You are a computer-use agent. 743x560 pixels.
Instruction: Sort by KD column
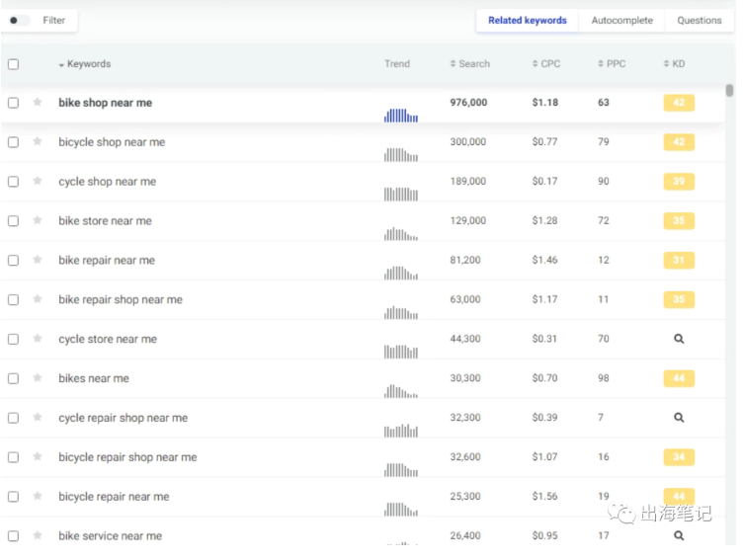(674, 63)
